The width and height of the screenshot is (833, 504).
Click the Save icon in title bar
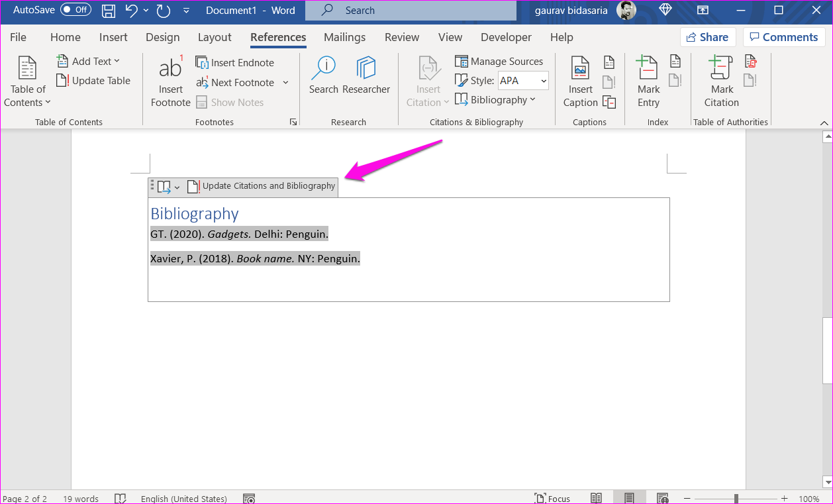109,11
